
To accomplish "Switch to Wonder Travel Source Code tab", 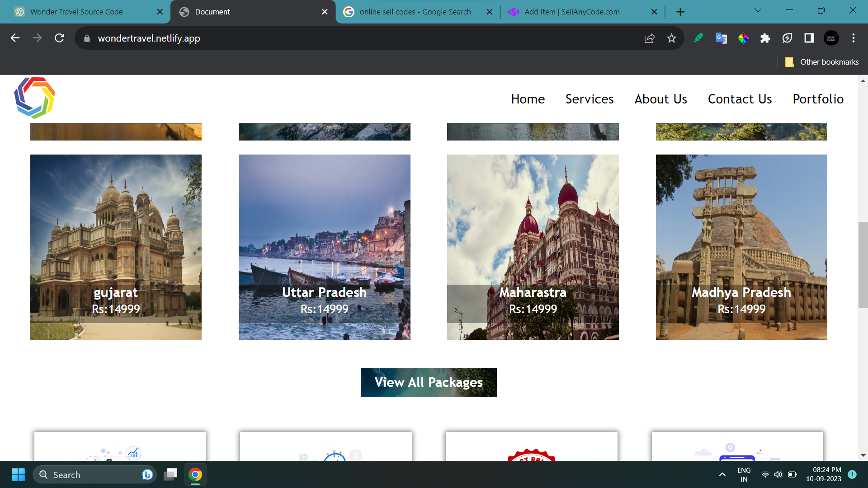I will (77, 12).
